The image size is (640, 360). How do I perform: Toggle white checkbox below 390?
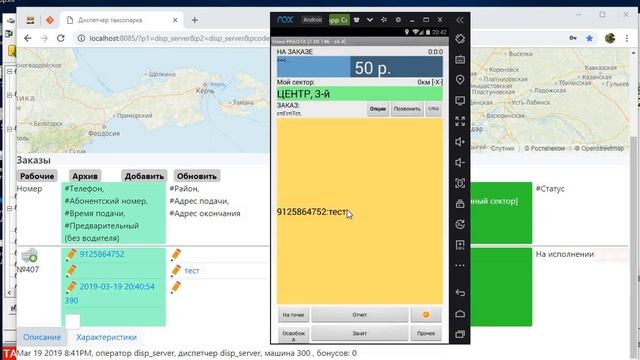tap(73, 321)
